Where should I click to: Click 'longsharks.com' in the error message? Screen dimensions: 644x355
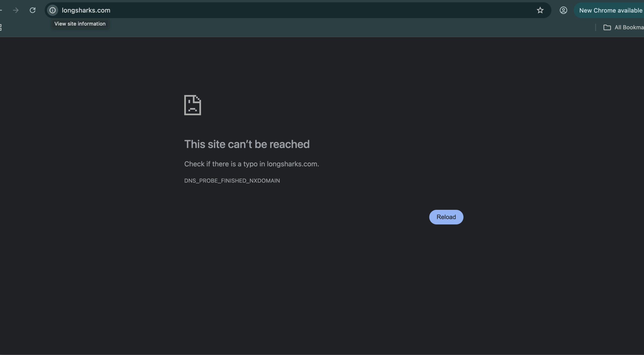292,164
